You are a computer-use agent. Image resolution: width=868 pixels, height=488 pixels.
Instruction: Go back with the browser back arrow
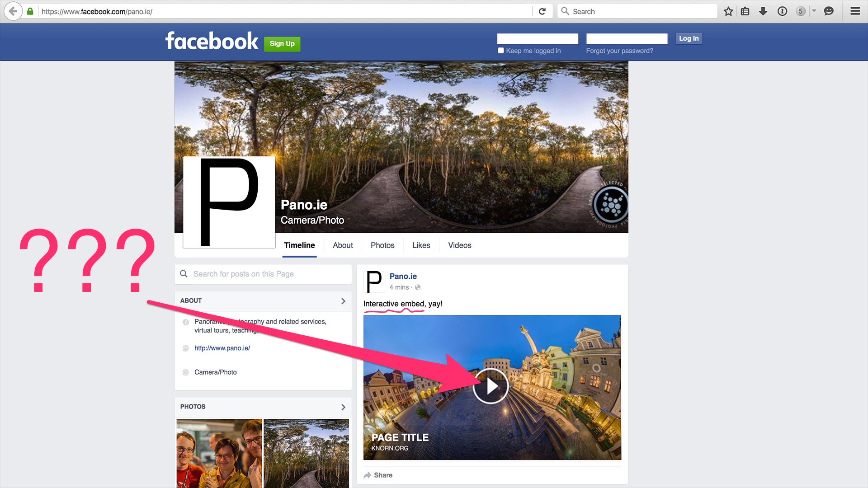coord(13,11)
